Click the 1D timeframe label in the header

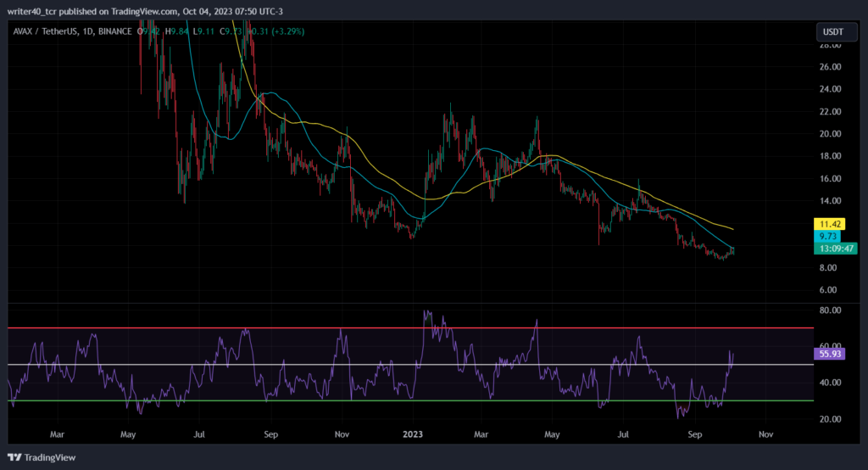(87, 31)
